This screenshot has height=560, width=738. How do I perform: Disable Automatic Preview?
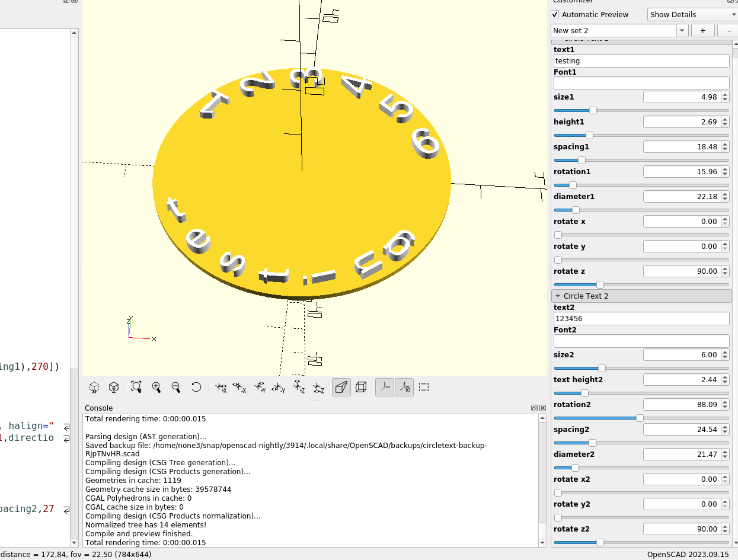pyautogui.click(x=555, y=14)
